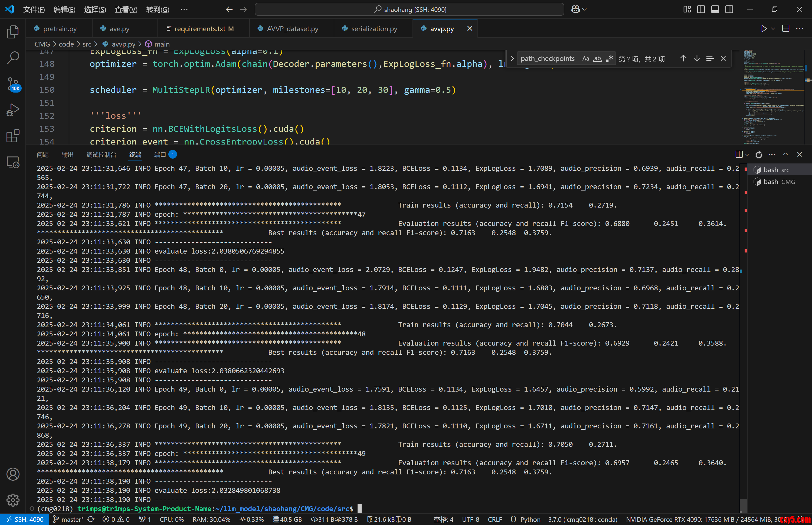Open the Explorer view in activity bar
The image size is (812, 525).
[13, 32]
